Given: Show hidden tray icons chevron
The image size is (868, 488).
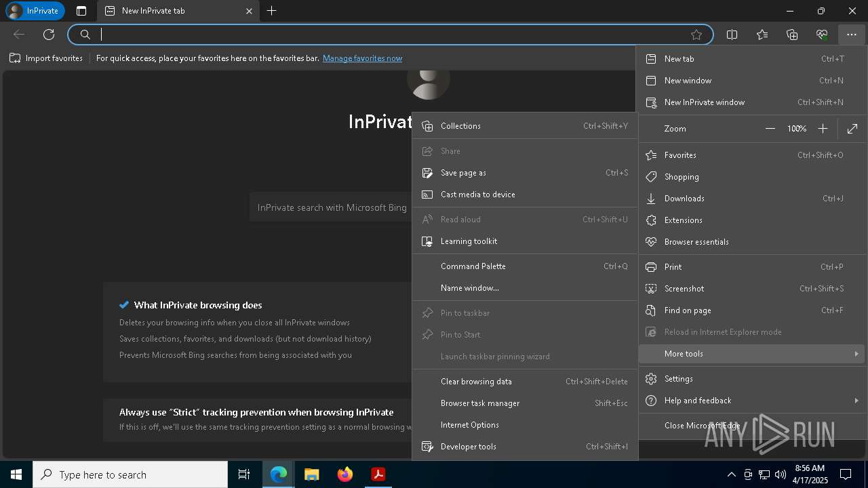Looking at the screenshot, I should 731,474.
